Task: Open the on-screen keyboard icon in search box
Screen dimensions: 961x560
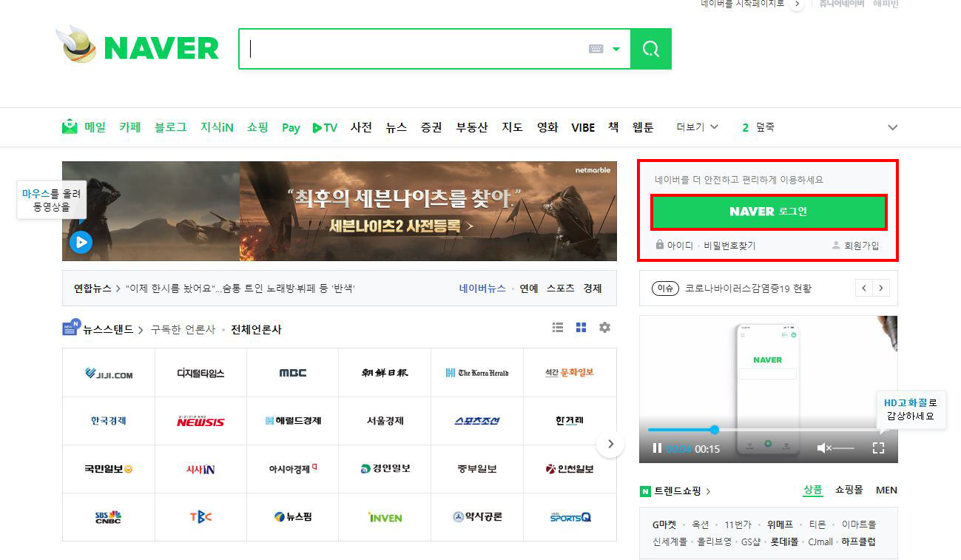Action: 596,49
